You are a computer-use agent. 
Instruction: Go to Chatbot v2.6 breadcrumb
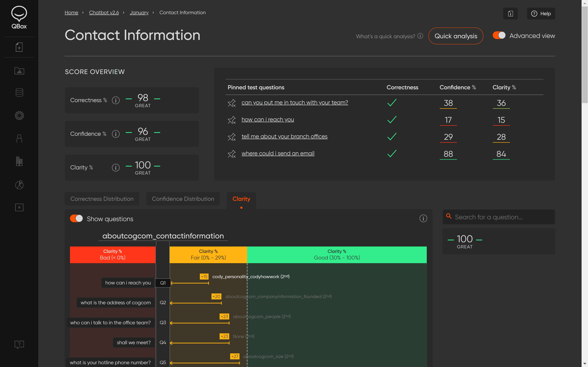[x=104, y=13]
